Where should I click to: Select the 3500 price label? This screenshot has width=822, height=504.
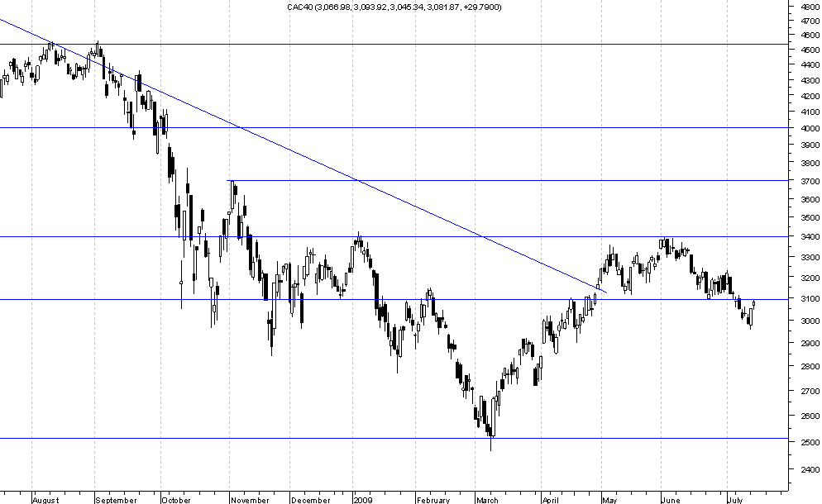coord(810,217)
